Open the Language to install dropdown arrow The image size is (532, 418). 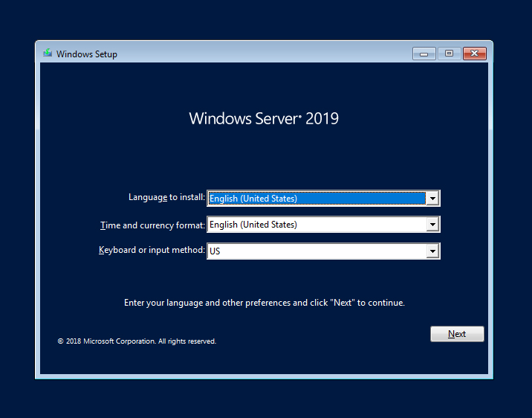pos(432,199)
